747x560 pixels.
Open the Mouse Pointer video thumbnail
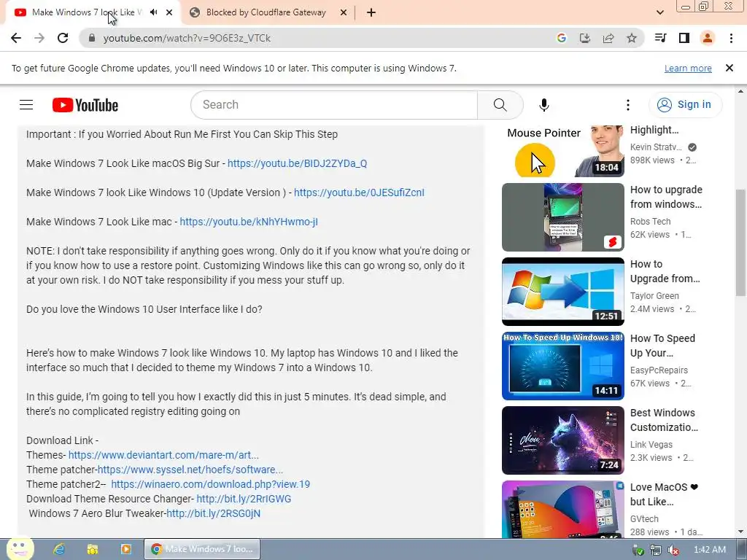562,151
